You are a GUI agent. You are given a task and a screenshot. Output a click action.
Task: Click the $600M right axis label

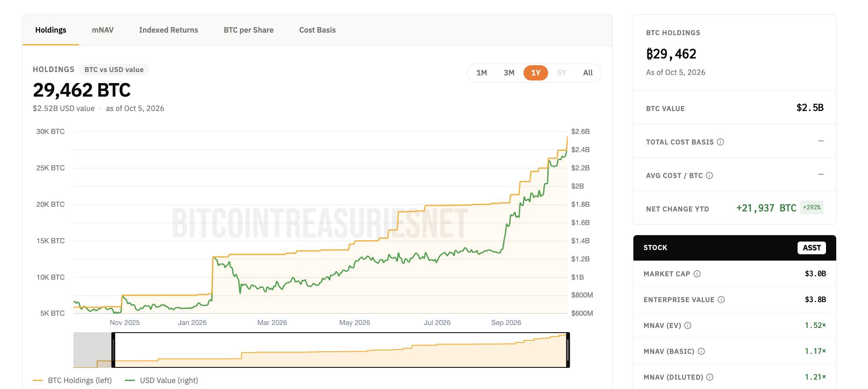[x=582, y=314]
